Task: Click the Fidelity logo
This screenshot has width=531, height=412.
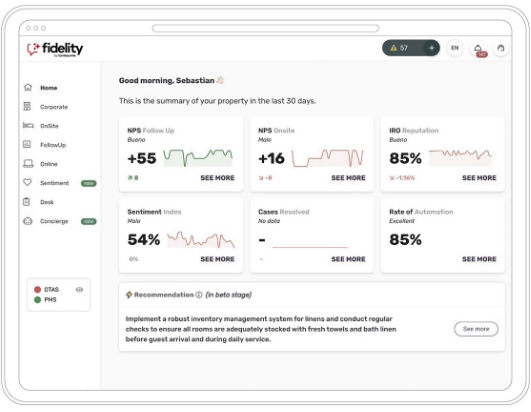Action: point(55,49)
